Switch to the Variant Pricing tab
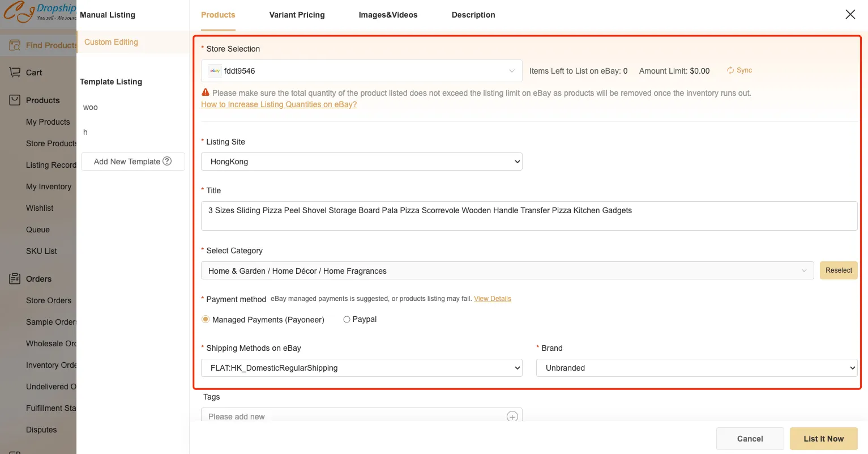The width and height of the screenshot is (868, 454). coord(297,15)
